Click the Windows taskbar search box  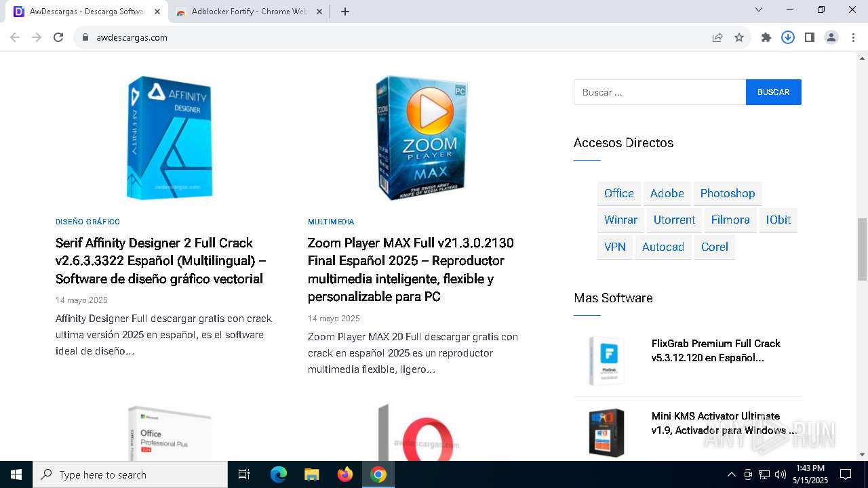coord(130,474)
